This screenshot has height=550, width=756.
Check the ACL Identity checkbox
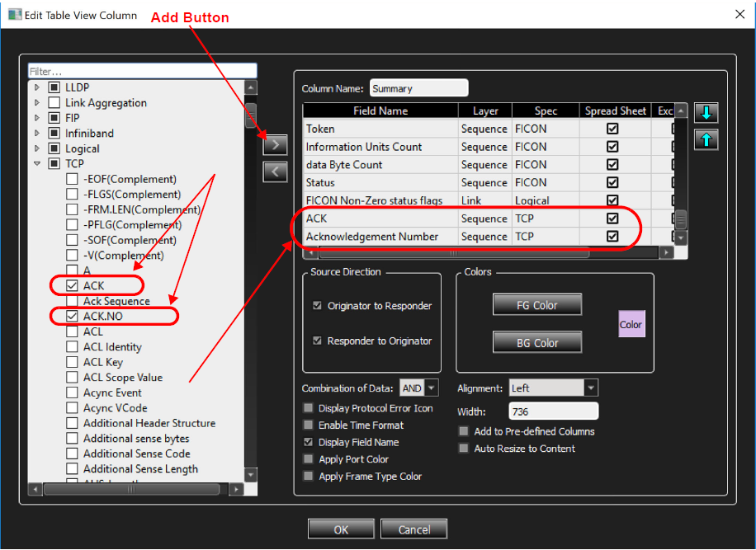coord(72,347)
